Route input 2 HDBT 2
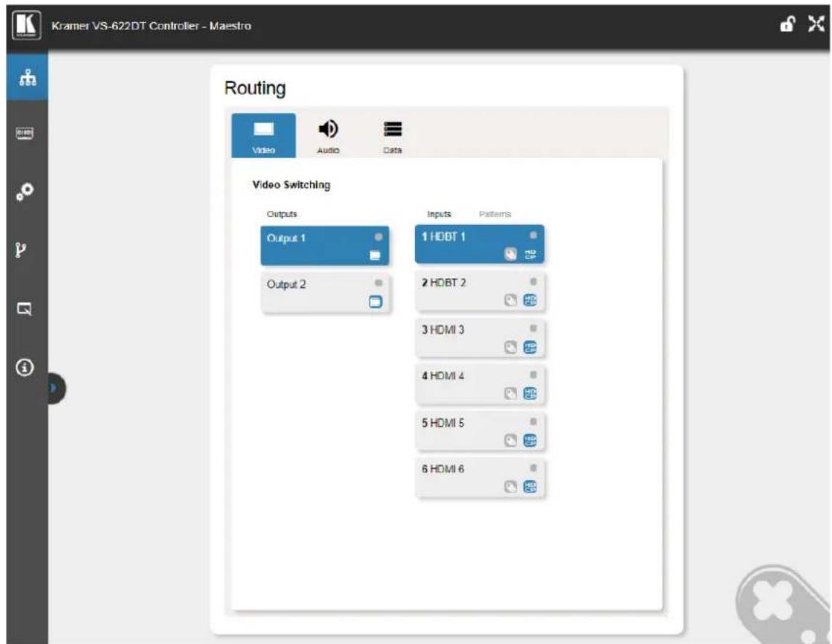Screen dimensions: 832x644 (480, 291)
